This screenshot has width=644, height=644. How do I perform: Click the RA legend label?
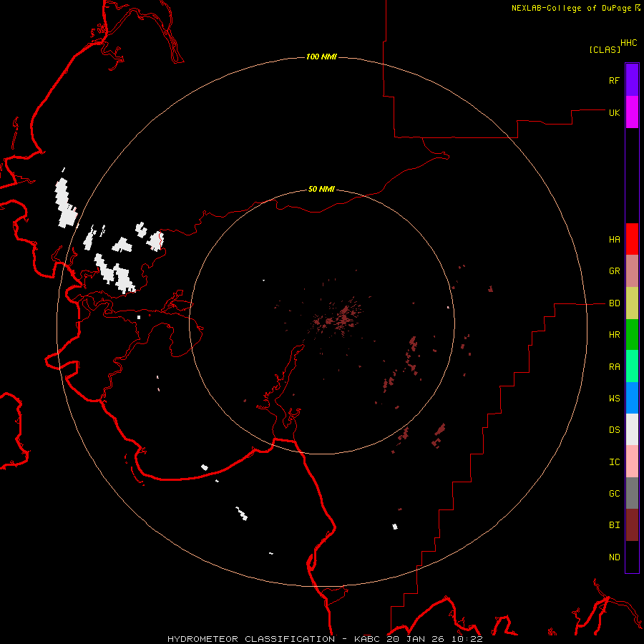(614, 367)
